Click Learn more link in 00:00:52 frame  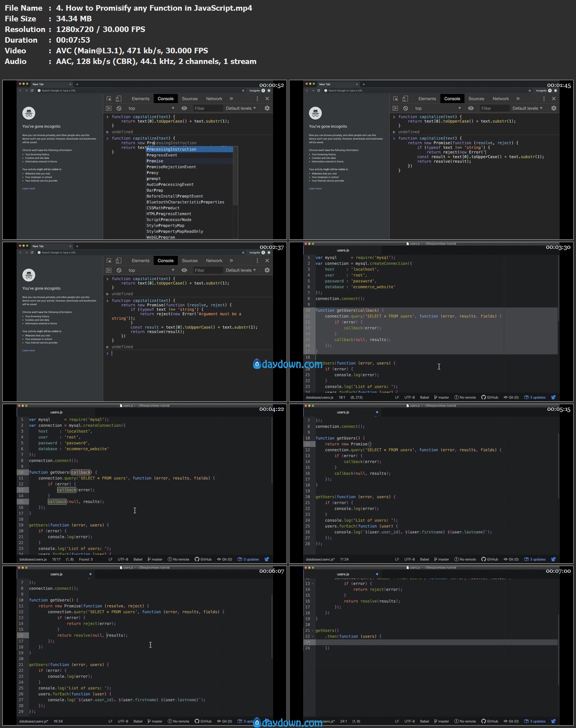coord(28,188)
